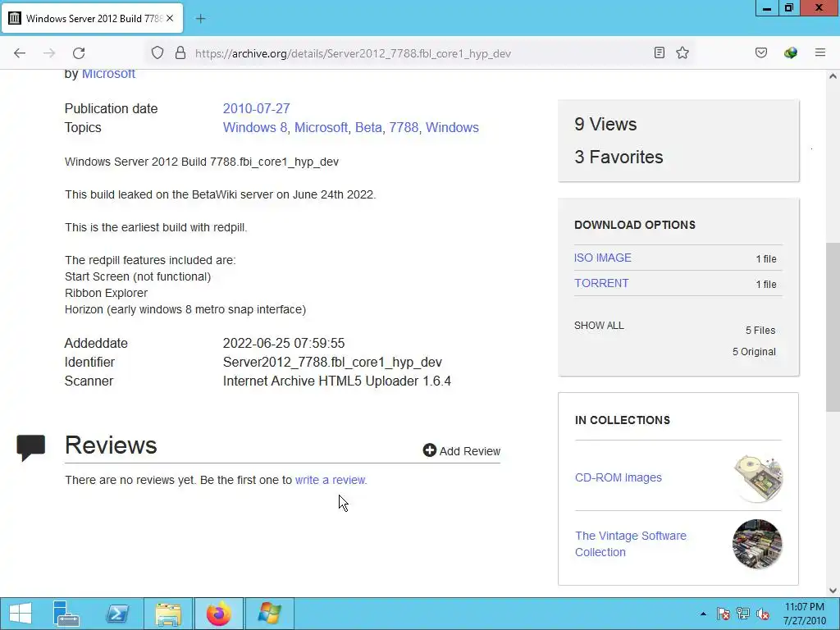Open the taskbar clock and date
840x630 pixels.
[x=804, y=614]
